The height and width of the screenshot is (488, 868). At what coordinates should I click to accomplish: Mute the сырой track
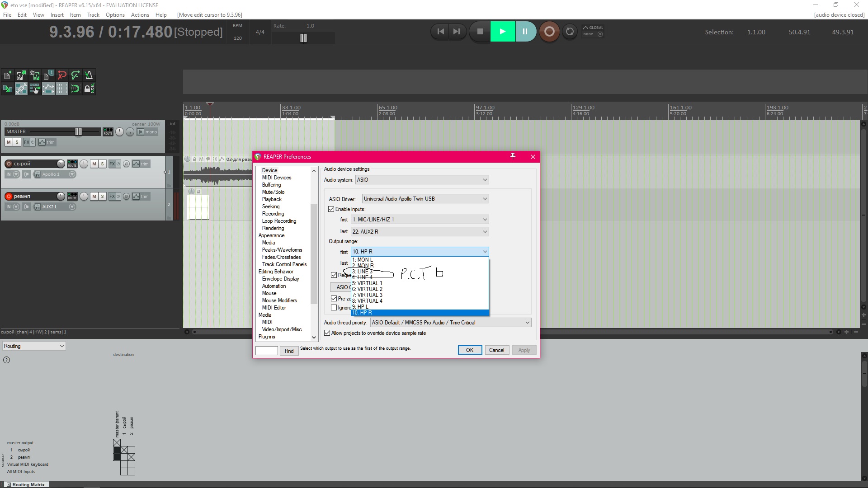[94, 164]
